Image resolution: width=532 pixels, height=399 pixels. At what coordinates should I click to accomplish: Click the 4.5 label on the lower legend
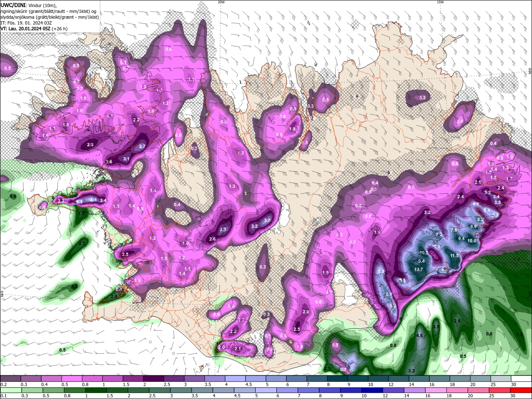237,396
